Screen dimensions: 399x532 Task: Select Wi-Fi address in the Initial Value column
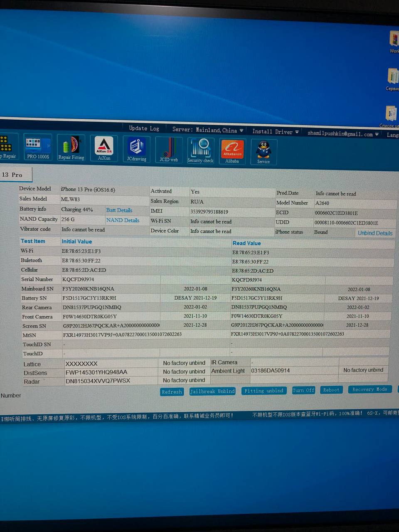pos(81,251)
